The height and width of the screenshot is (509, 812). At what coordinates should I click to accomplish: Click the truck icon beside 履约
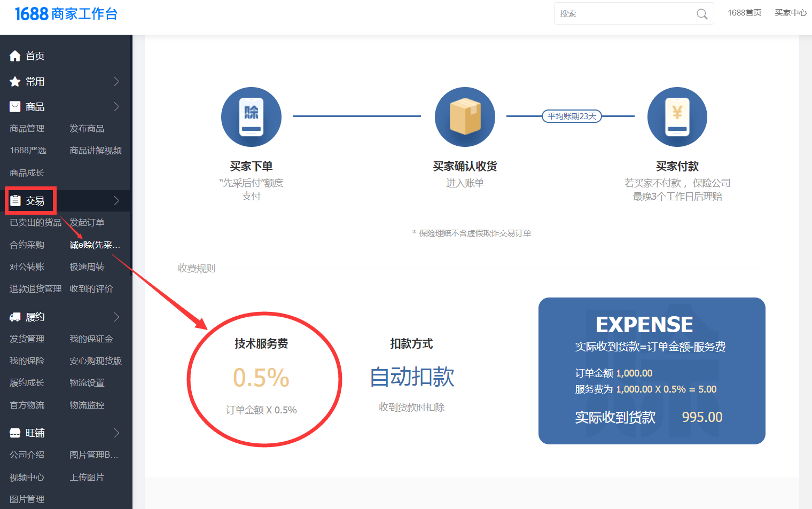tap(15, 317)
